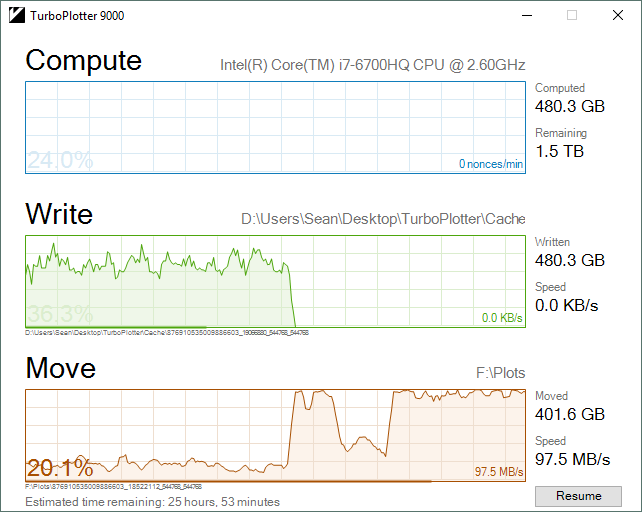Click the Move speed graph

tap(276, 435)
